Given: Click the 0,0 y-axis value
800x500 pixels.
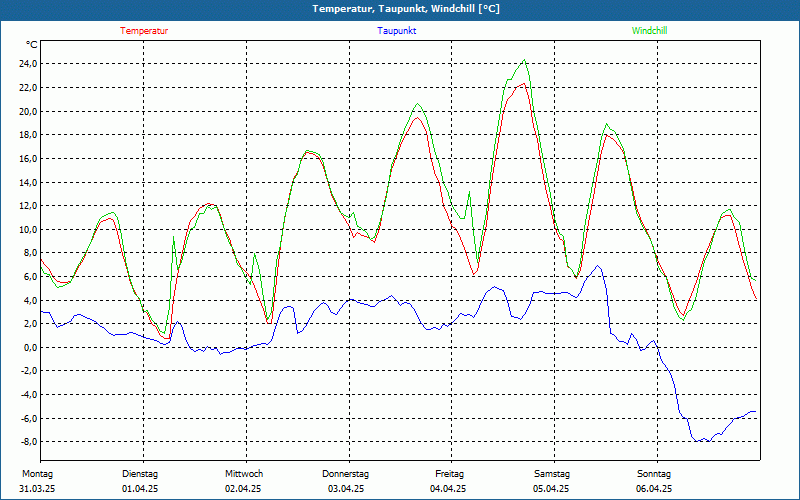Looking at the screenshot, I should (29, 347).
